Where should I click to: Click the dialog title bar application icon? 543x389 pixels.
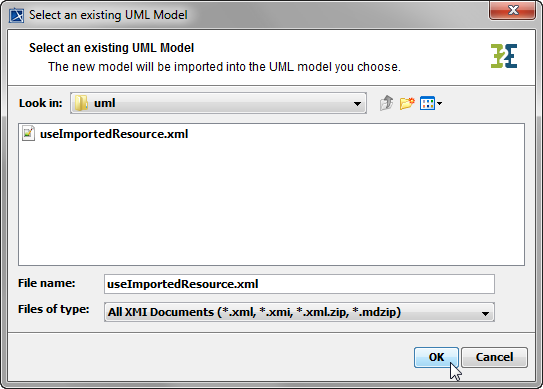point(16,15)
